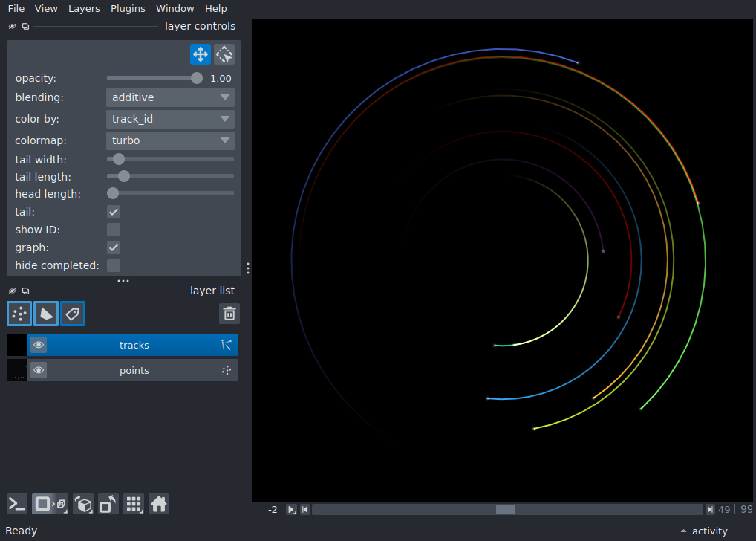Image resolution: width=756 pixels, height=541 pixels.
Task: Open the Layers menu
Action: click(84, 9)
